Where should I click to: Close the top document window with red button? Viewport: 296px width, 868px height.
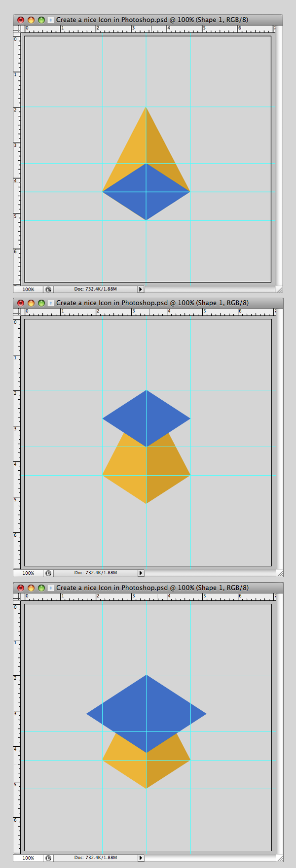(x=21, y=20)
